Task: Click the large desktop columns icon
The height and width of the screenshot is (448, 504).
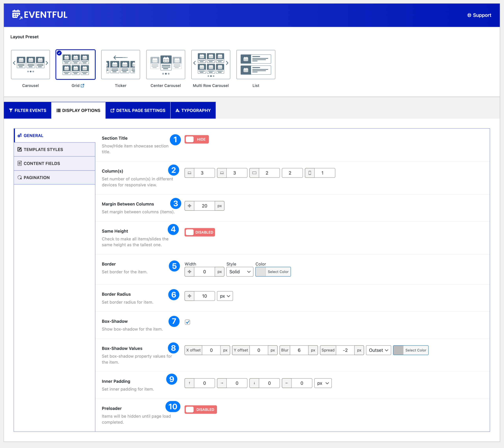Action: coord(189,173)
